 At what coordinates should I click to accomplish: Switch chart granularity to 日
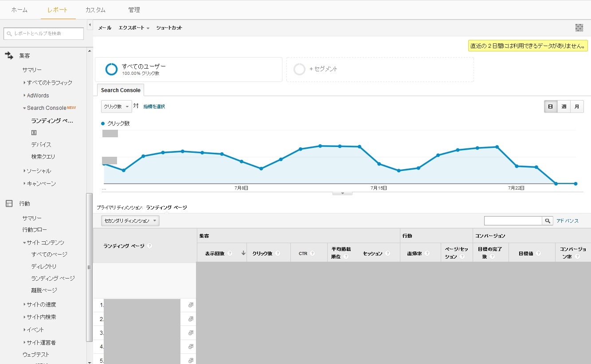[551, 107]
